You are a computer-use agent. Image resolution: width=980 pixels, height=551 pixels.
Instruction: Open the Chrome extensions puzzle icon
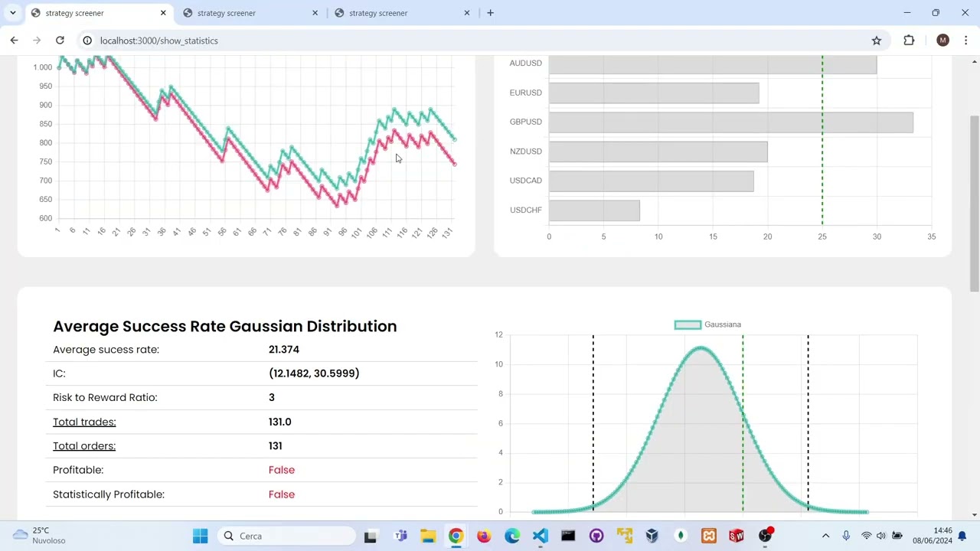click(909, 41)
